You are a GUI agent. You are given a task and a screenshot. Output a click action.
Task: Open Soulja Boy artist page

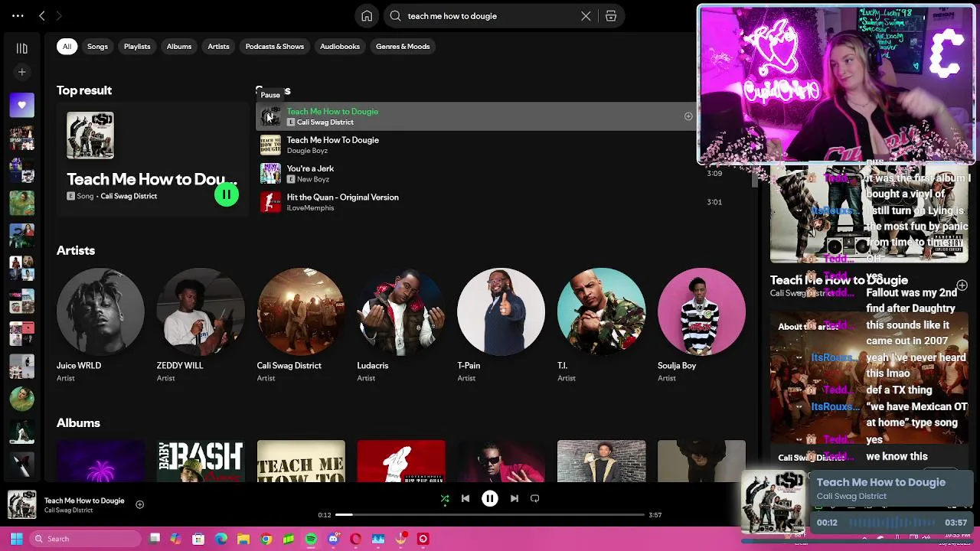pyautogui.click(x=701, y=311)
